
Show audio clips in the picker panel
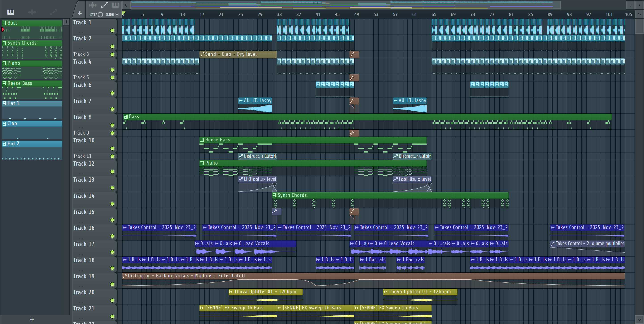click(32, 12)
